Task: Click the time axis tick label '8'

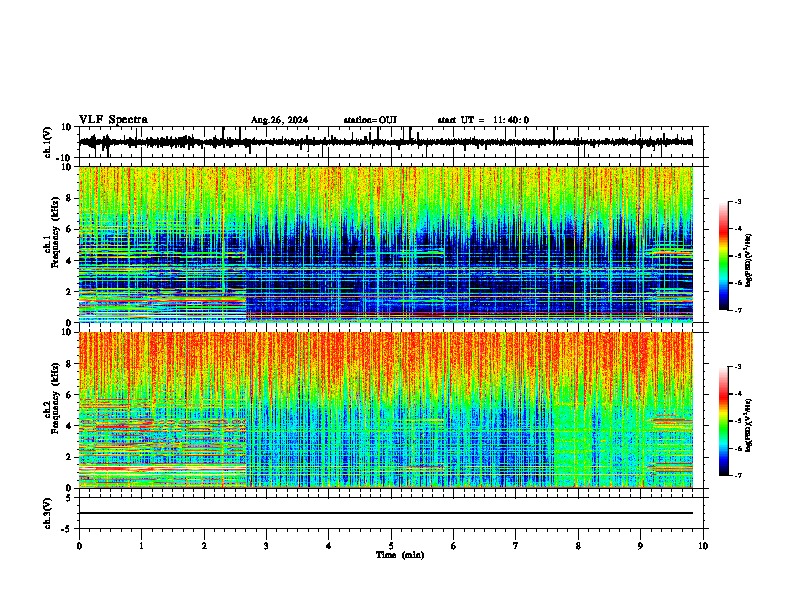Action: [x=578, y=546]
